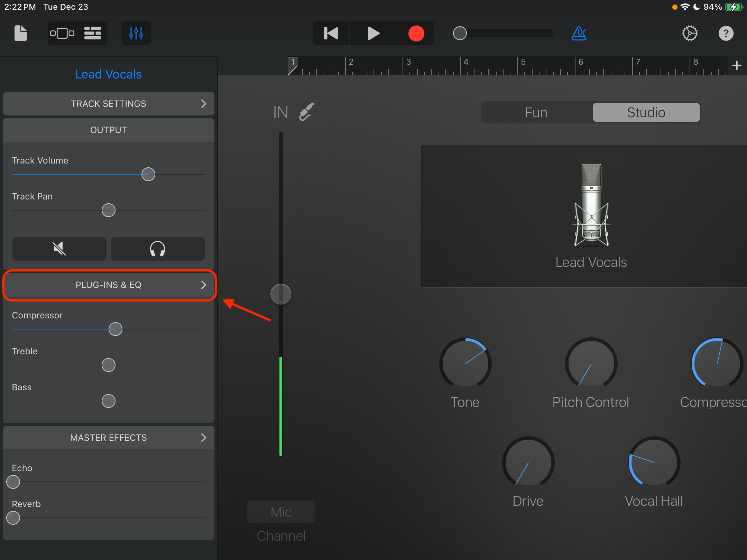Select the Studio tab
The image size is (747, 560).
646,112
